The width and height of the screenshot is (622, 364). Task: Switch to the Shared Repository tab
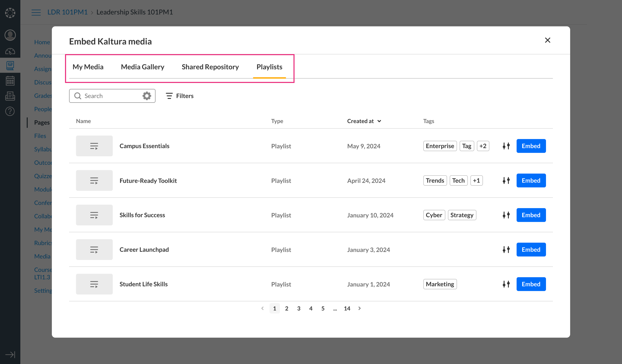210,67
